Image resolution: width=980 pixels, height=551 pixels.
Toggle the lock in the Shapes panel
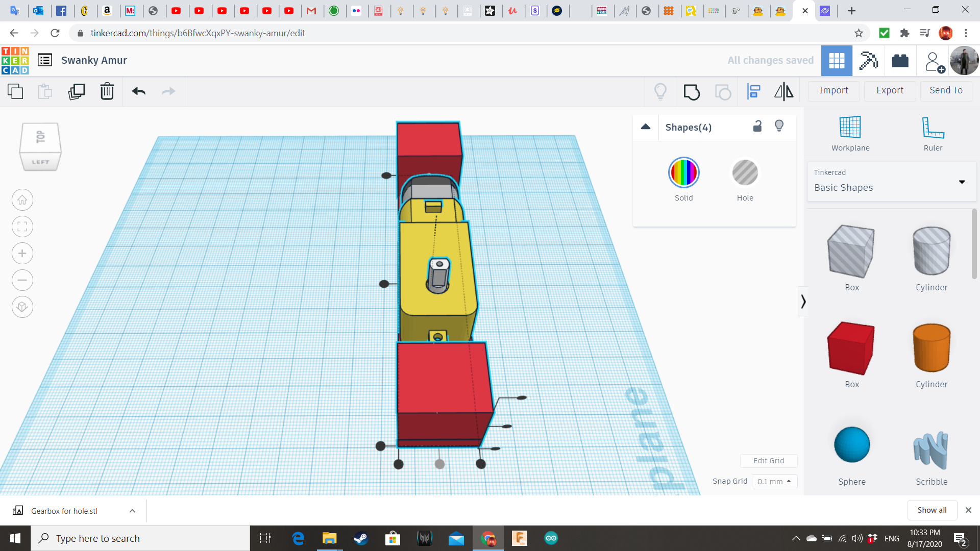coord(757,126)
